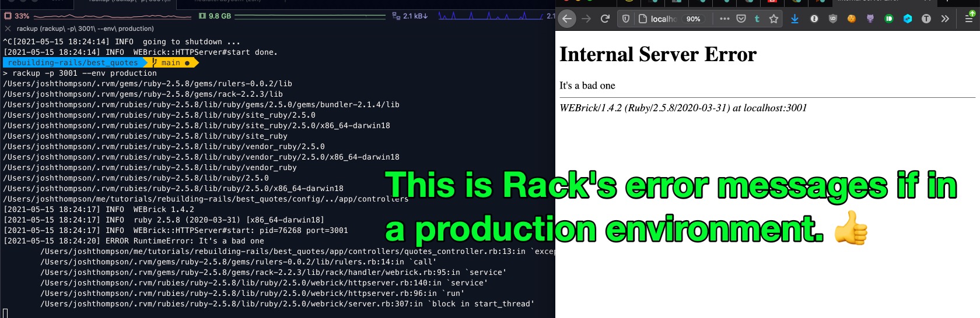Reload the localhost page
Image resolution: width=980 pixels, height=318 pixels.
[x=605, y=19]
